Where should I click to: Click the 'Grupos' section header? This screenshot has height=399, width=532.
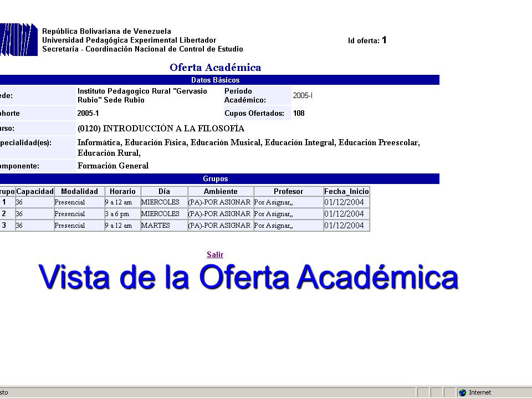coord(216,178)
